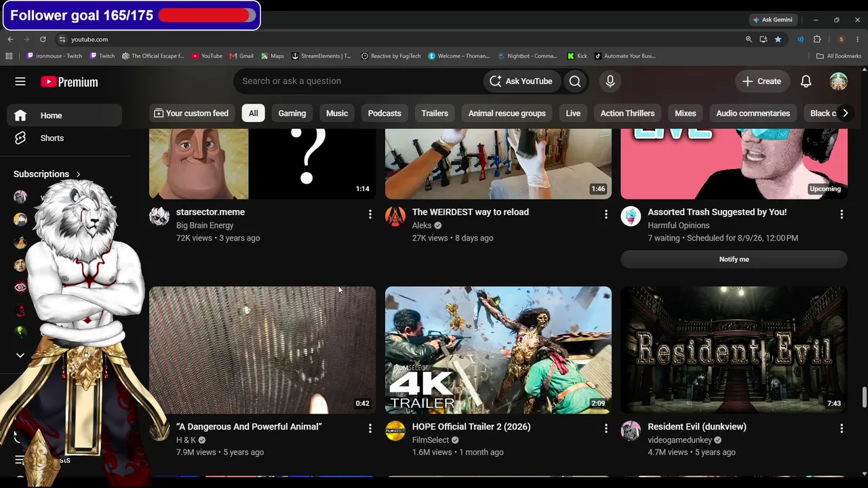The height and width of the screenshot is (488, 868).
Task: Select the Live filter chip
Action: click(x=573, y=113)
